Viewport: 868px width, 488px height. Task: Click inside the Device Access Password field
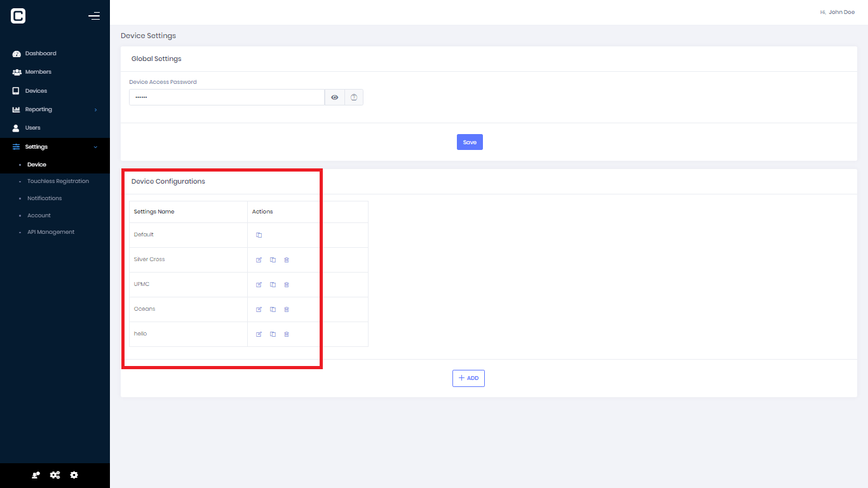[x=227, y=97]
